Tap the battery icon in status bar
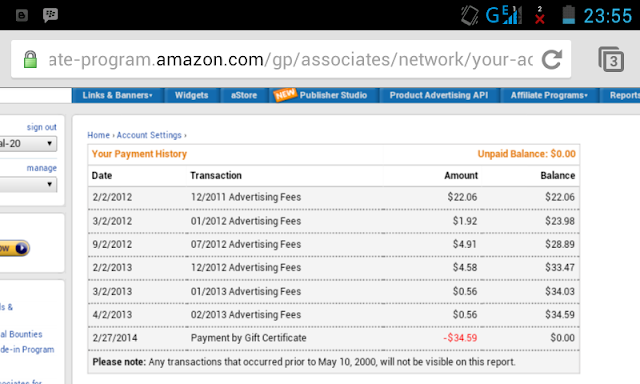The height and width of the screenshot is (384, 640). tap(569, 15)
